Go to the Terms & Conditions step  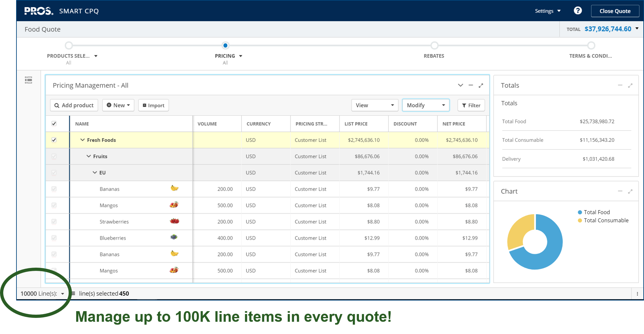591,46
